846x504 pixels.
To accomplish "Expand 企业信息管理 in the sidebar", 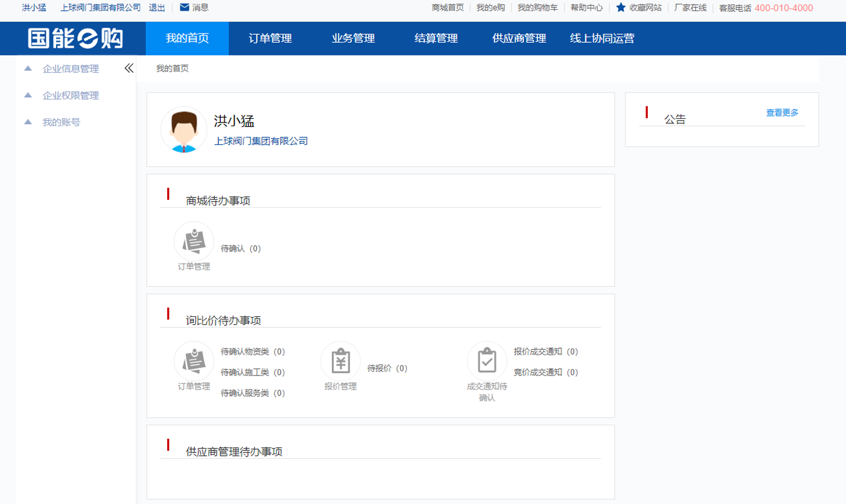I will coord(70,69).
